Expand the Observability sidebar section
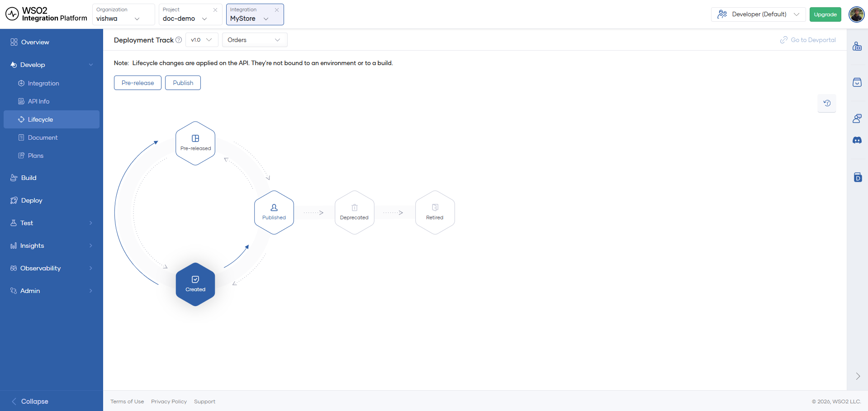Viewport: 868px width, 411px height. (x=52, y=268)
